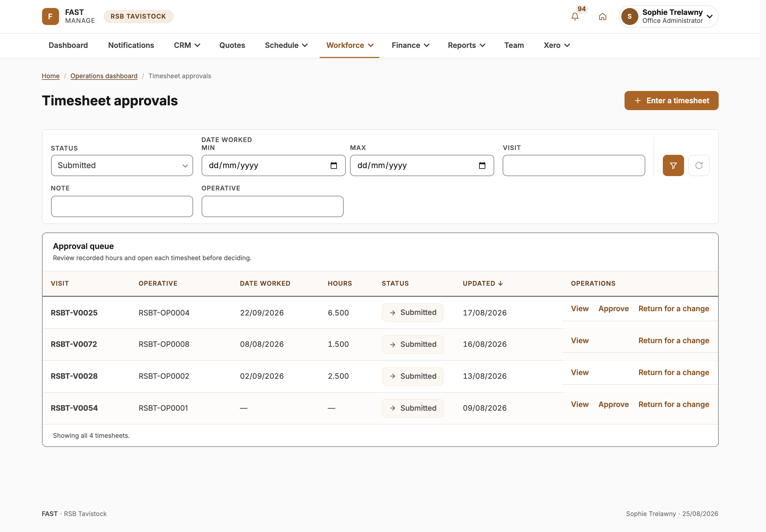This screenshot has width=766, height=532.
Task: Follow the Operations dashboard breadcrumb link
Action: [x=104, y=76]
